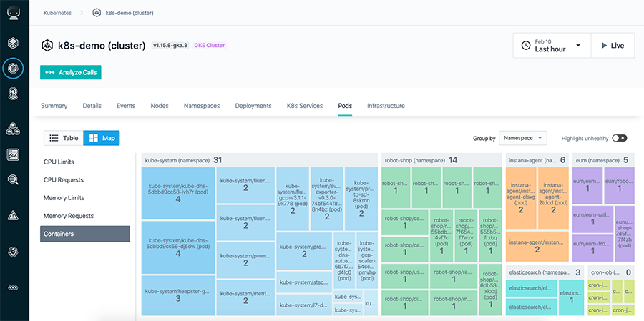Open the location-pin sidebar icon
The height and width of the screenshot is (321, 644).
pos(13,94)
